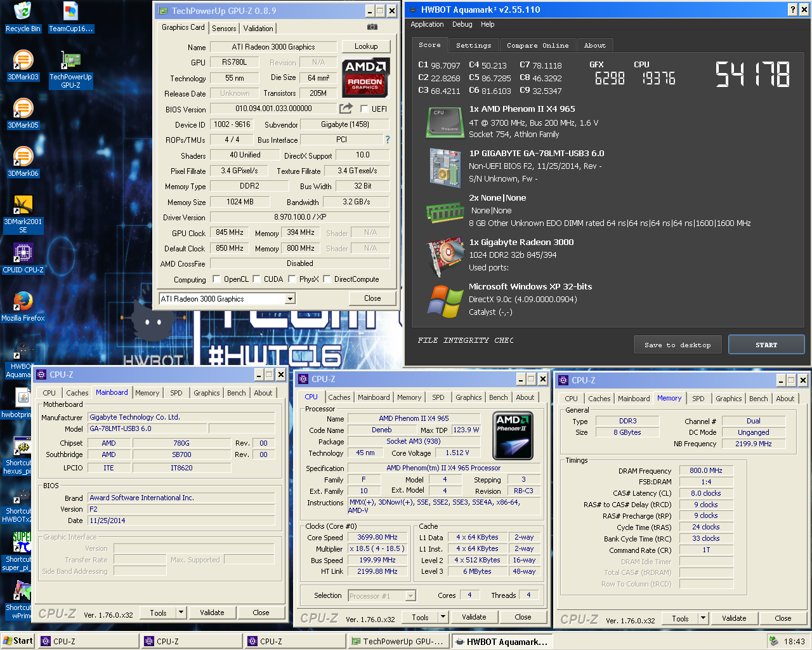Click the Core Speed 3699.80 MHz value
Screen dimensions: 812x650
coord(378,537)
